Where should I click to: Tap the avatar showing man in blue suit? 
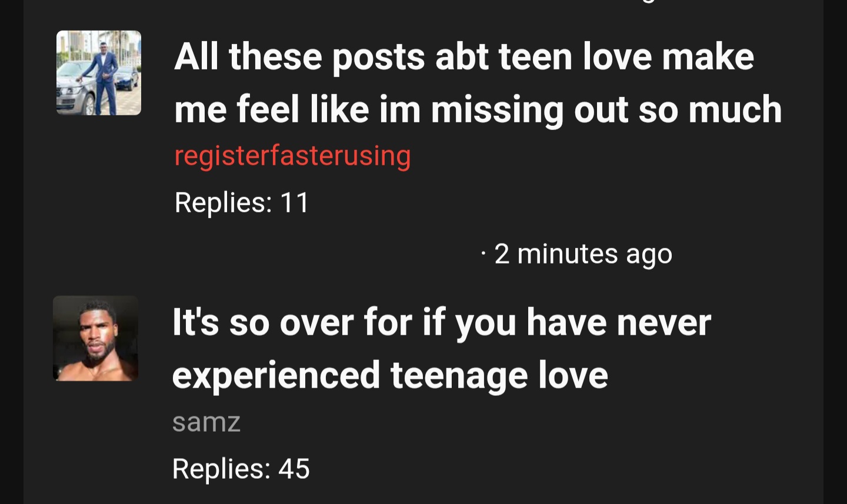(99, 73)
